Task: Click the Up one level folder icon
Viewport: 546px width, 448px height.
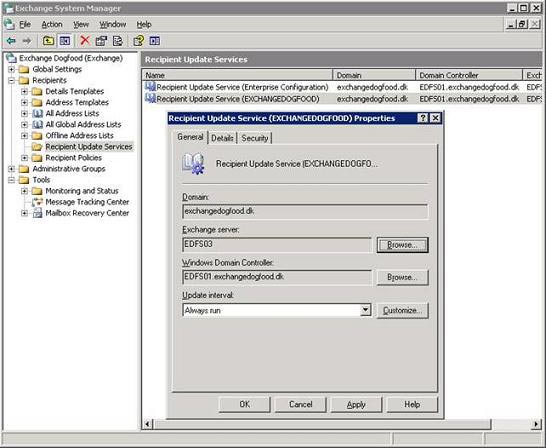Action: pyautogui.click(x=48, y=41)
